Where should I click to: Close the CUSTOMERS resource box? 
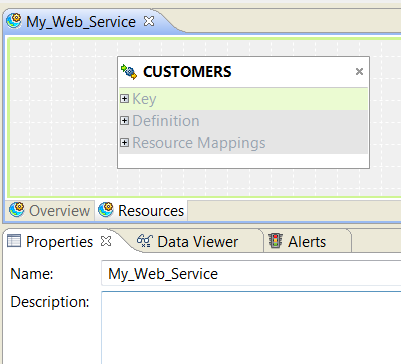[x=359, y=71]
